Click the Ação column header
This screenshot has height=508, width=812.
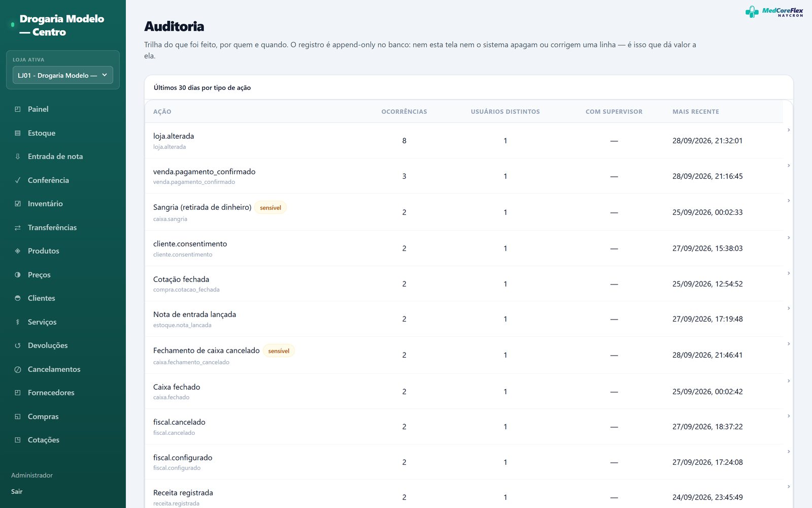tap(162, 112)
